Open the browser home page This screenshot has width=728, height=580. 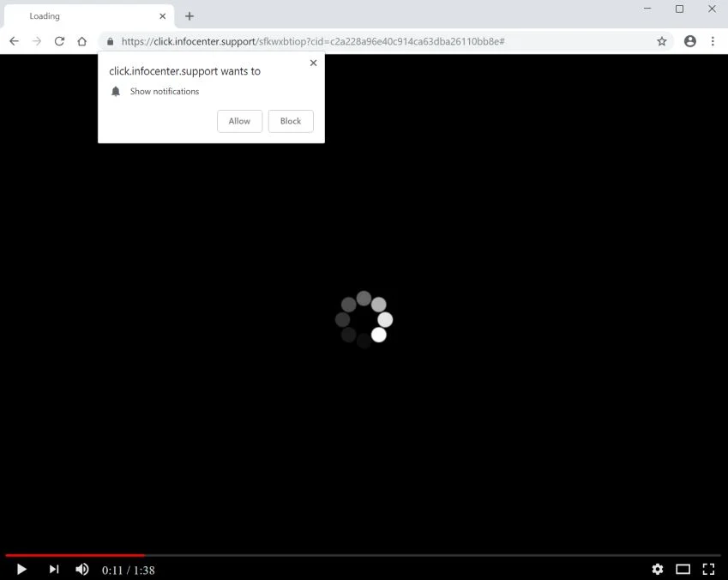81,41
